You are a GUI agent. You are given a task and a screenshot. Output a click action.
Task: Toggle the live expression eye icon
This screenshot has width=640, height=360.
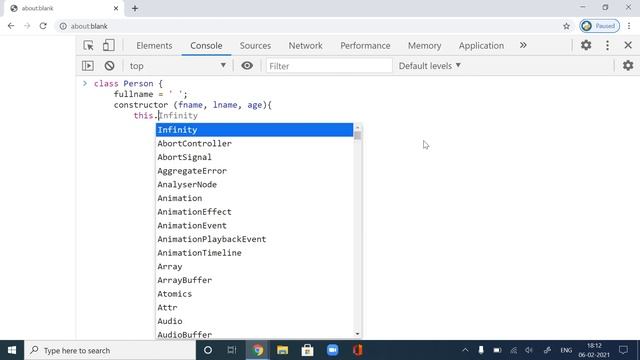[x=247, y=66]
